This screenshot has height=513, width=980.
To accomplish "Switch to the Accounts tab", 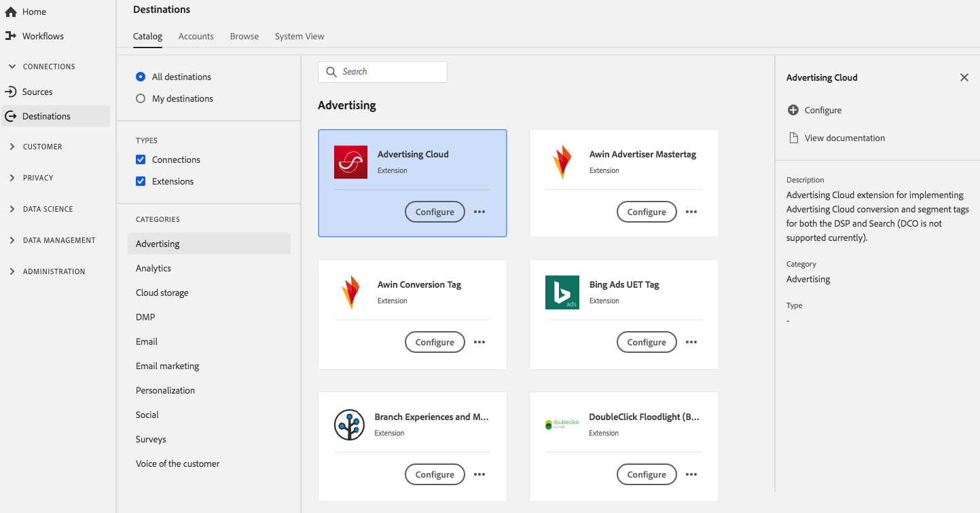I will pos(196,36).
